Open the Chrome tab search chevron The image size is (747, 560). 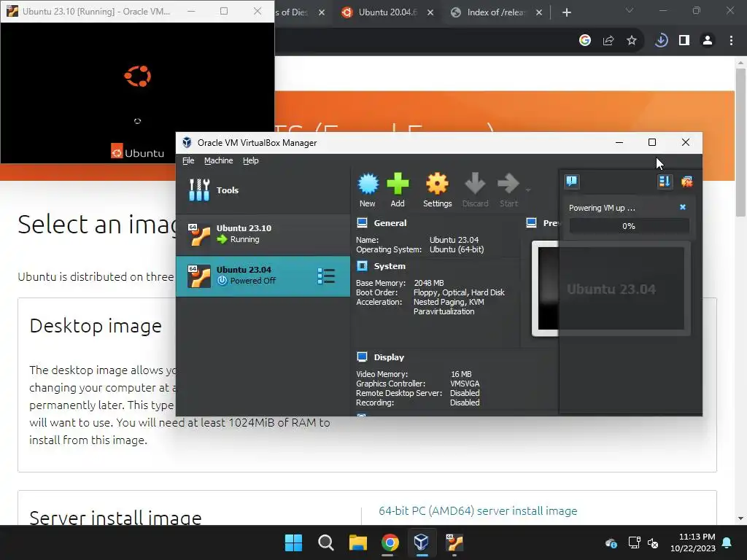click(x=630, y=10)
